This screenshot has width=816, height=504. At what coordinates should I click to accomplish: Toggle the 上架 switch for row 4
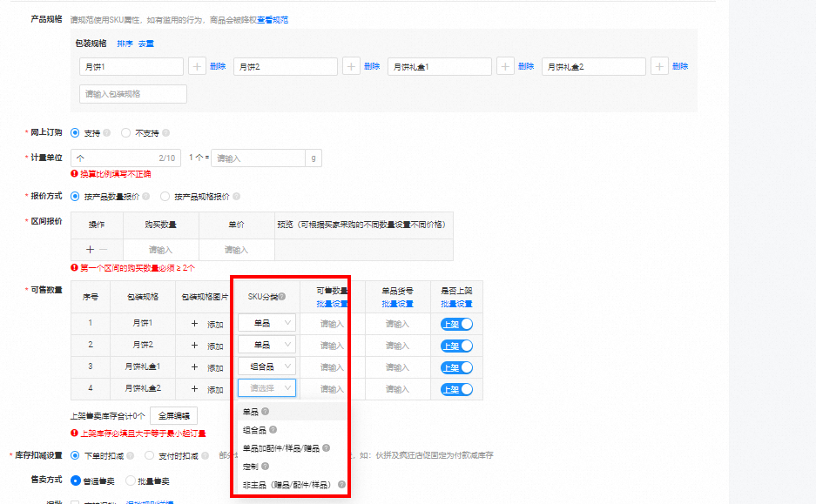(456, 389)
